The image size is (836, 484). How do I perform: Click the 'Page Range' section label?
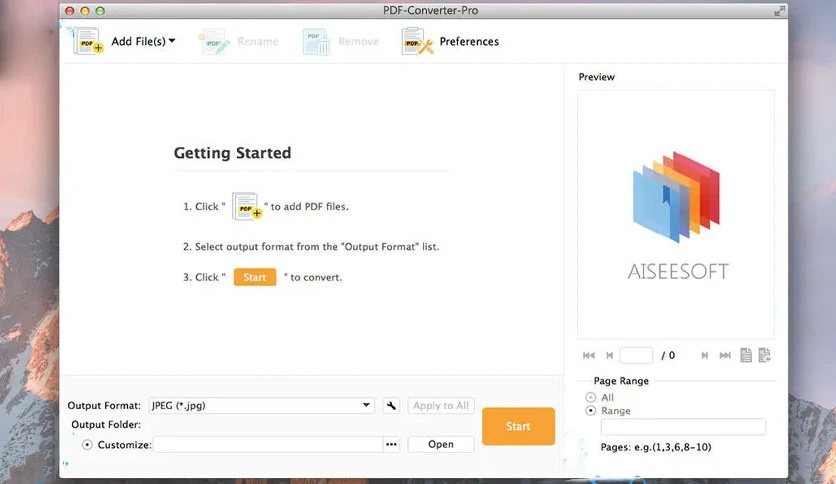point(621,381)
